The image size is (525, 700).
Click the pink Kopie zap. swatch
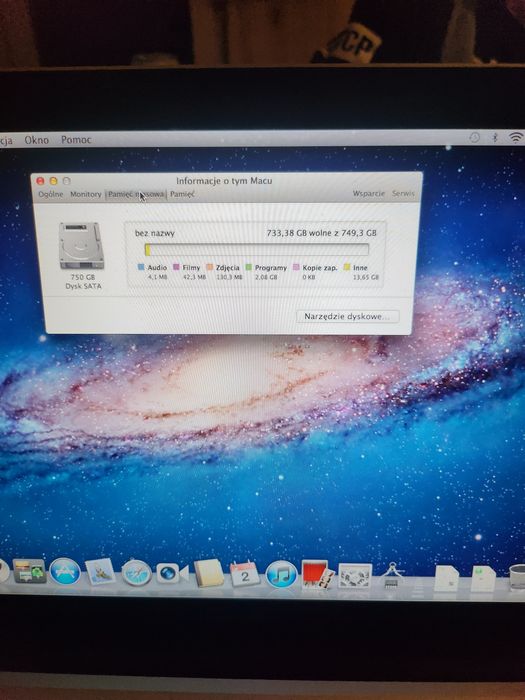coord(296,267)
